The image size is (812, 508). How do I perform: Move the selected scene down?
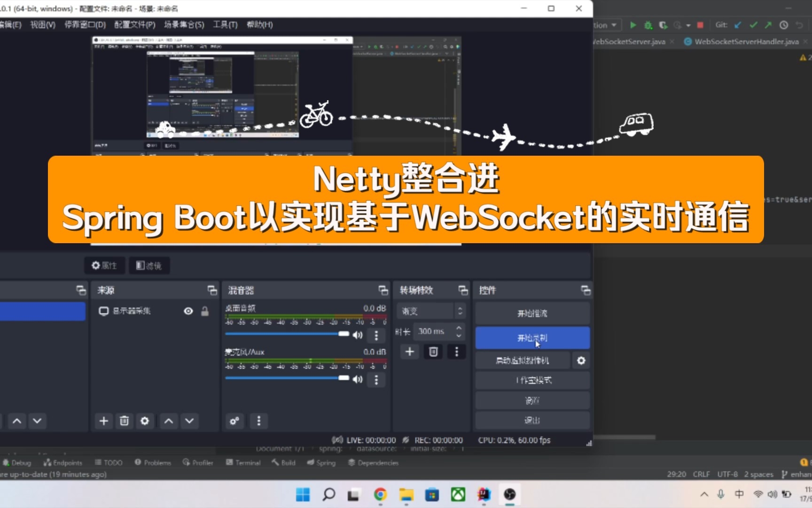[37, 421]
